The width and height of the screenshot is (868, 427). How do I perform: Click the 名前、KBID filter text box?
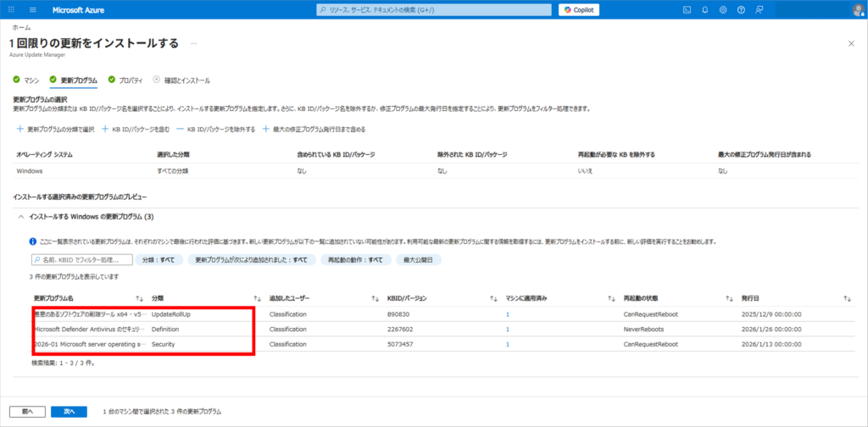pos(82,260)
